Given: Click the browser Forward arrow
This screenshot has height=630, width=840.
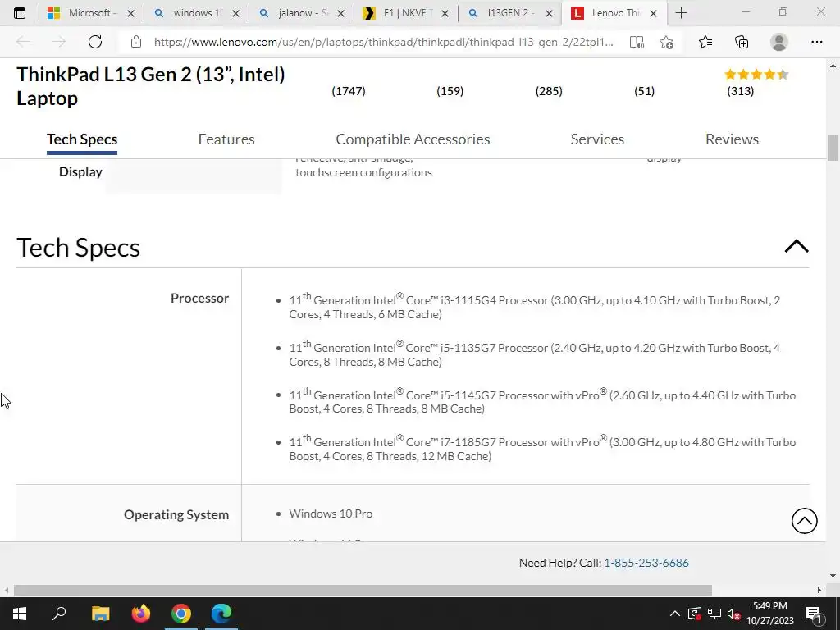Looking at the screenshot, I should point(59,42).
